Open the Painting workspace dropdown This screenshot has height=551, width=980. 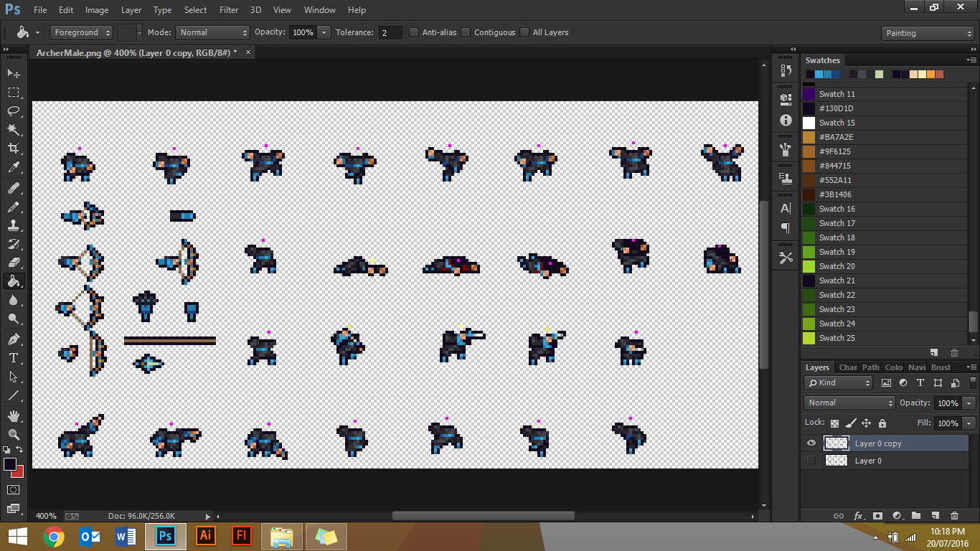(x=928, y=33)
